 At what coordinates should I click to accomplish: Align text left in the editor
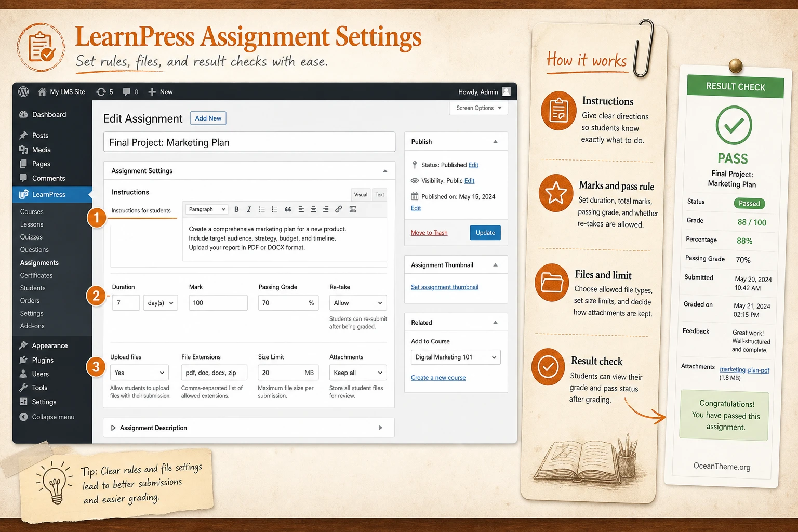point(301,209)
